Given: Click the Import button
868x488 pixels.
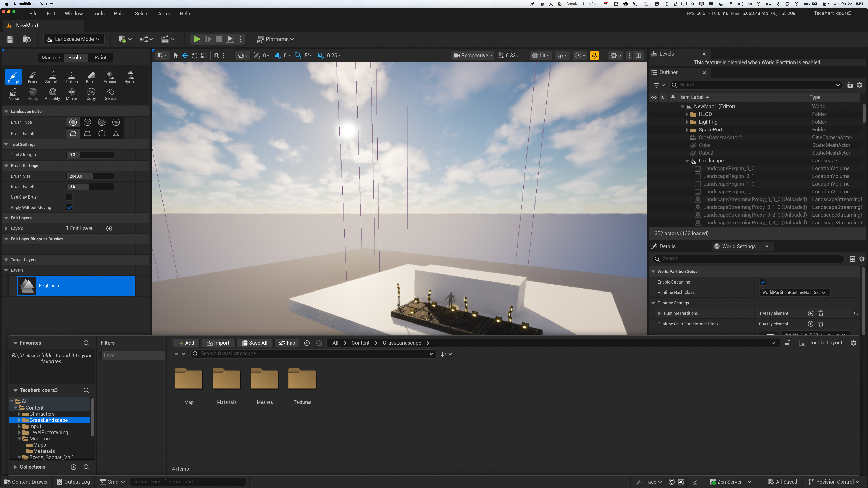Looking at the screenshot, I should [x=218, y=343].
